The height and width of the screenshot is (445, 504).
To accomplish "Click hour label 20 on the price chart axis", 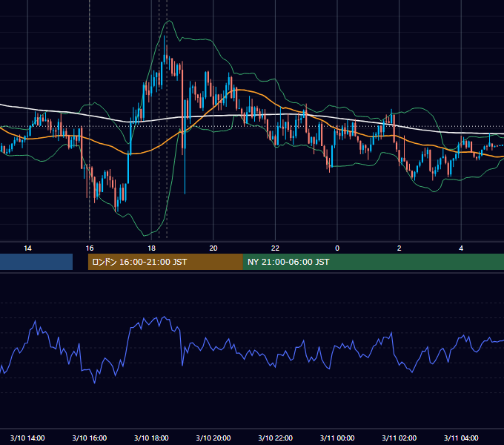I will [x=213, y=248].
